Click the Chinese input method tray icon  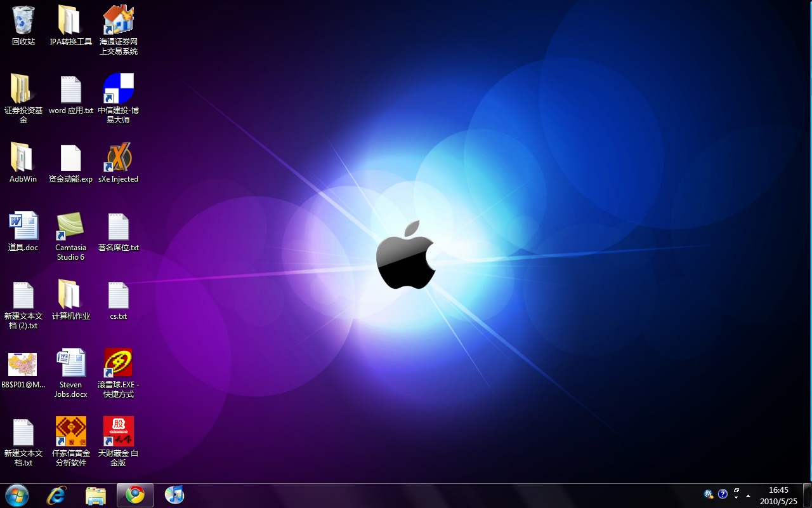[709, 495]
